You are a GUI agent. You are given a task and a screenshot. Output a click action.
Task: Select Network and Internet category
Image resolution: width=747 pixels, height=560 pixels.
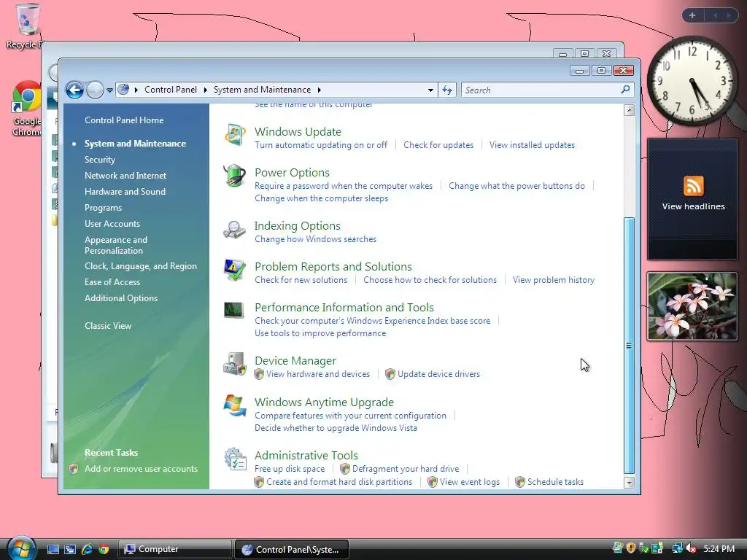pos(125,175)
